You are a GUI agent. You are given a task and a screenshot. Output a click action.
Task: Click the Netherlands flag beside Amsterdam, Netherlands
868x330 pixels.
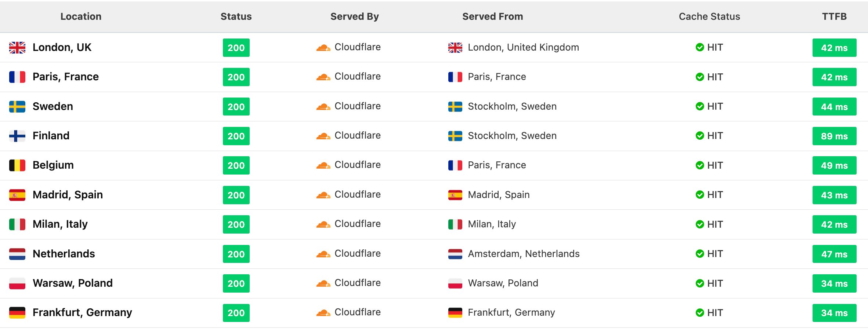(x=455, y=254)
